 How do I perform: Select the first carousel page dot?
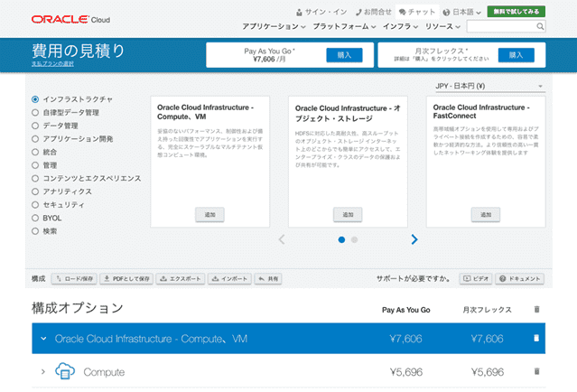click(x=341, y=240)
